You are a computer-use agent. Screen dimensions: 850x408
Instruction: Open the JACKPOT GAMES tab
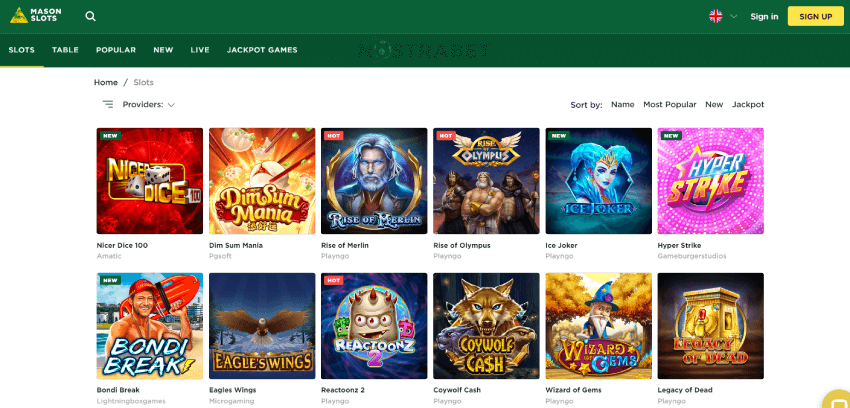[262, 50]
